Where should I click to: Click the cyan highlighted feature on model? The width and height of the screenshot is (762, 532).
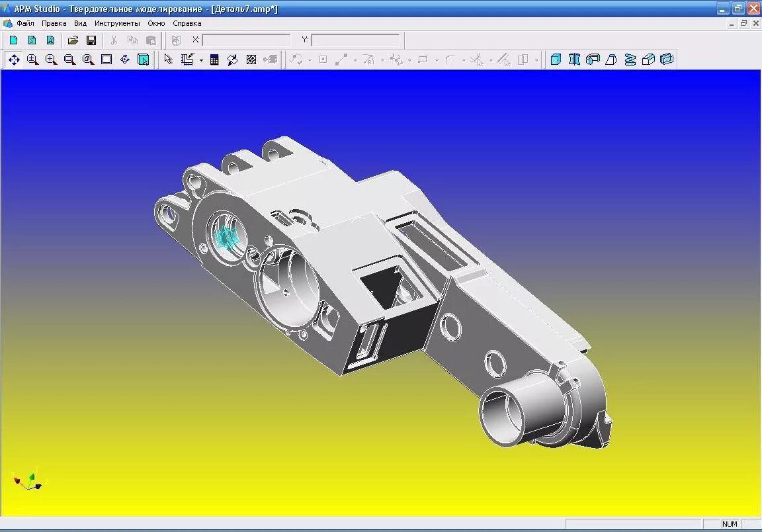226,237
